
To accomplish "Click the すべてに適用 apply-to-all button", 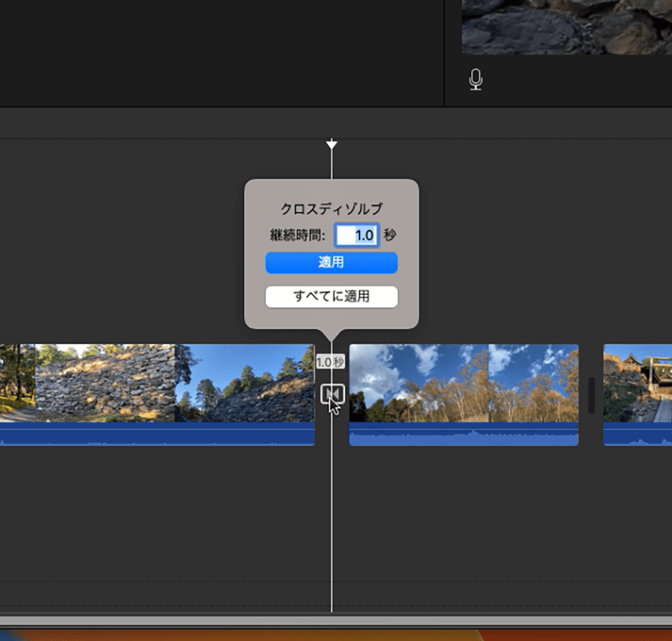I will [x=332, y=297].
